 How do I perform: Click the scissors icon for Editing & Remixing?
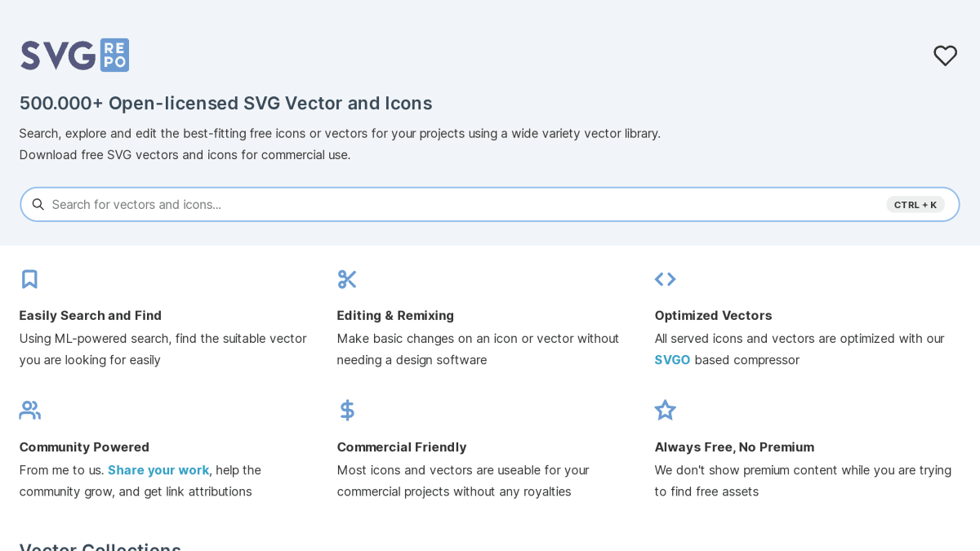pyautogui.click(x=347, y=279)
